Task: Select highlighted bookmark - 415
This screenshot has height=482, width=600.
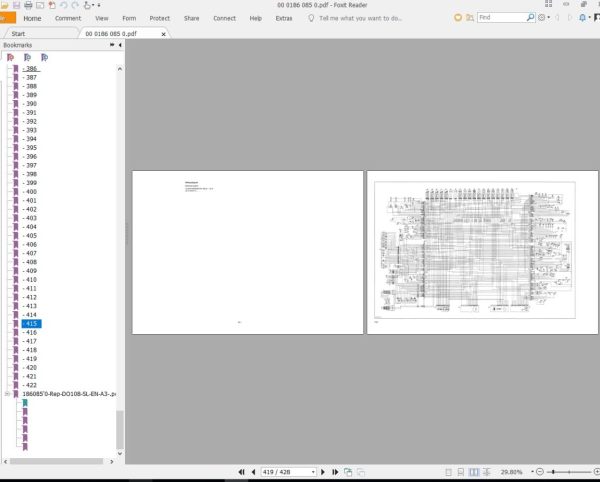Action: [x=31, y=324]
